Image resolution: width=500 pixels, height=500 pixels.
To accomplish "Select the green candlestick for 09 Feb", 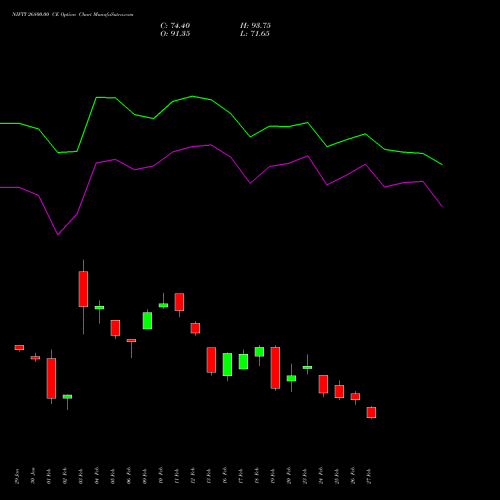I will pos(147,320).
